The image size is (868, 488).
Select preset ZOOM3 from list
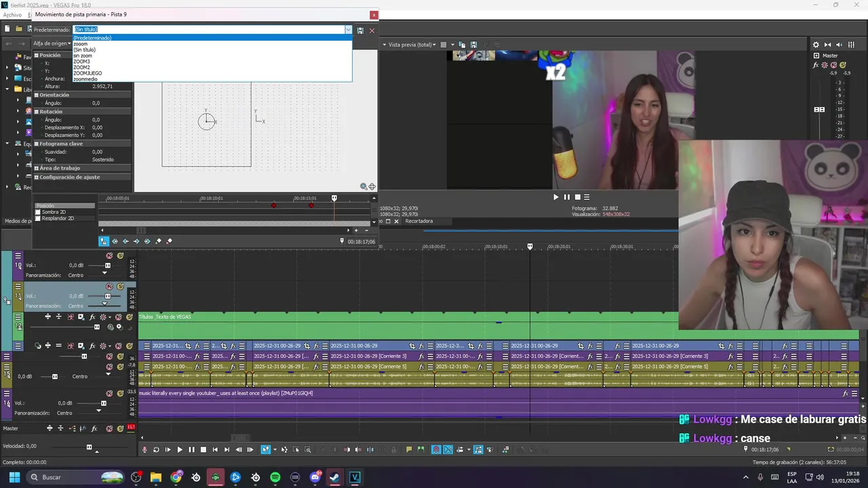click(213, 62)
